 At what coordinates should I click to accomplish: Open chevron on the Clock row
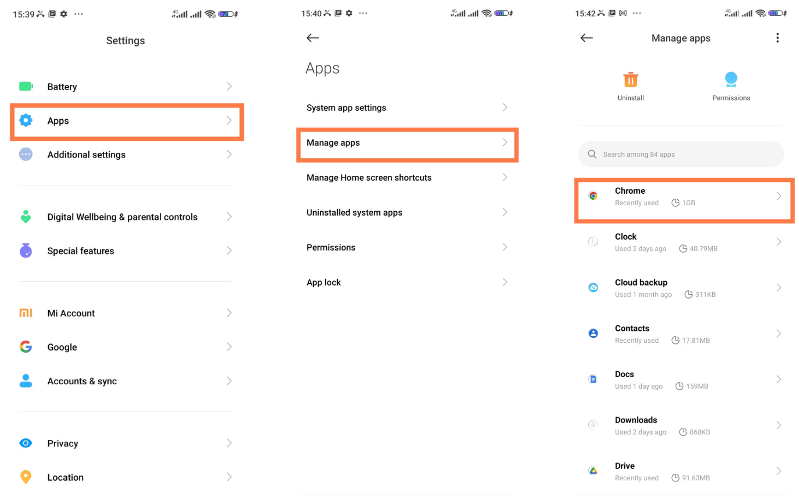click(x=779, y=242)
